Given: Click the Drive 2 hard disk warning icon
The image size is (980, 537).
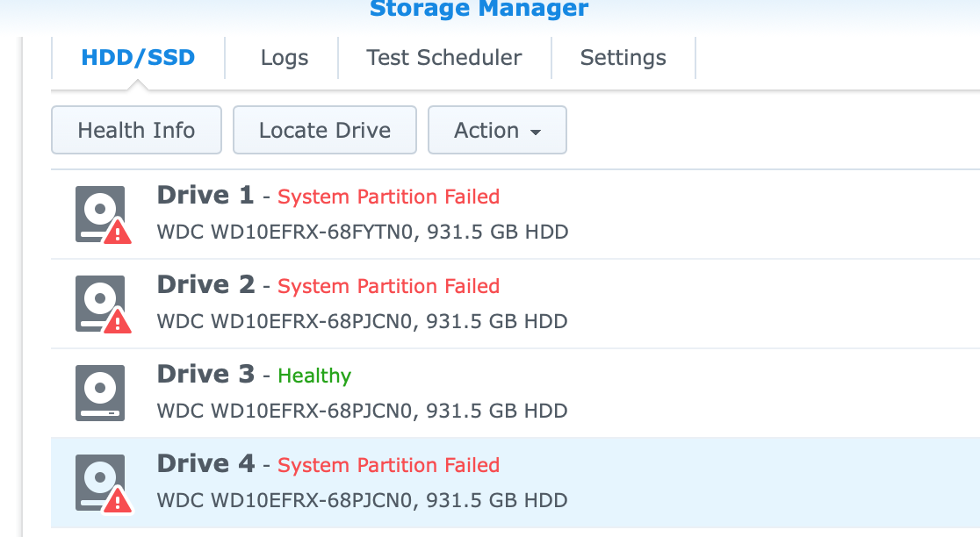Looking at the screenshot, I should point(101,304).
